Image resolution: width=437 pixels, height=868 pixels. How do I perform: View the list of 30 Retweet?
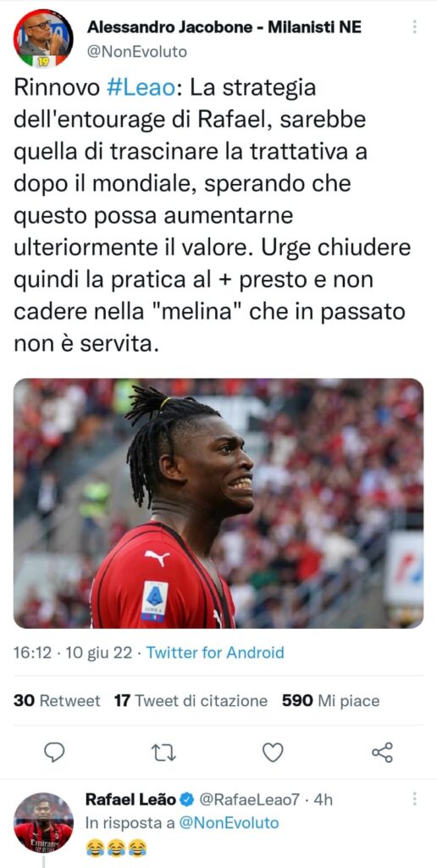[x=57, y=701]
